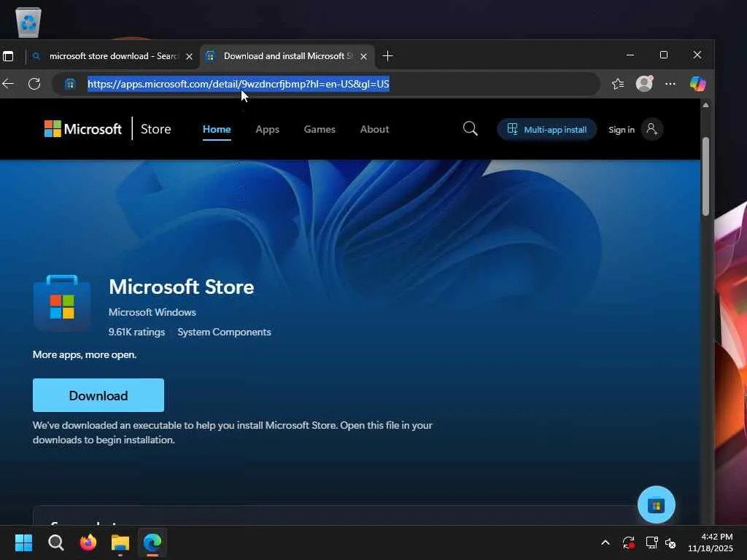Image resolution: width=747 pixels, height=560 pixels.
Task: Click the Sign in link
Action: click(622, 130)
